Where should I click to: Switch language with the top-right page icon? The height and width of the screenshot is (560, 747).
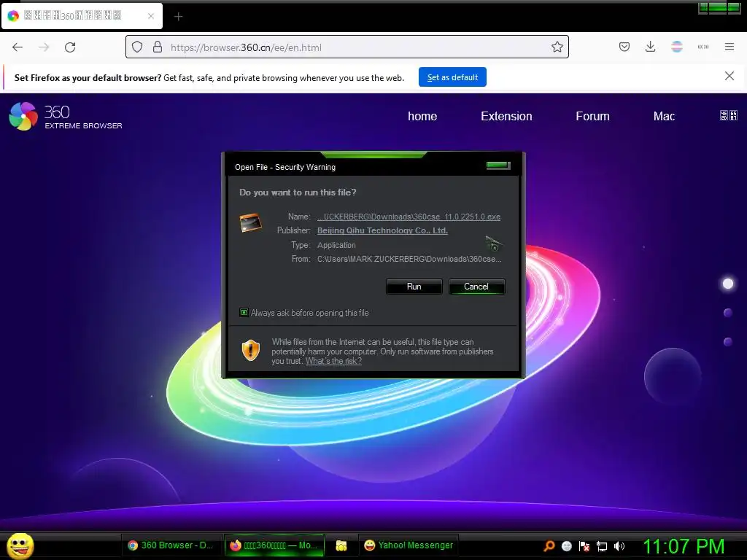point(729,115)
